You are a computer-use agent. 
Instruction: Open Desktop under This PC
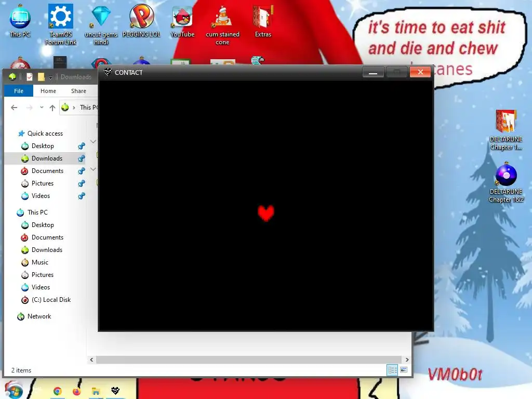(x=43, y=225)
